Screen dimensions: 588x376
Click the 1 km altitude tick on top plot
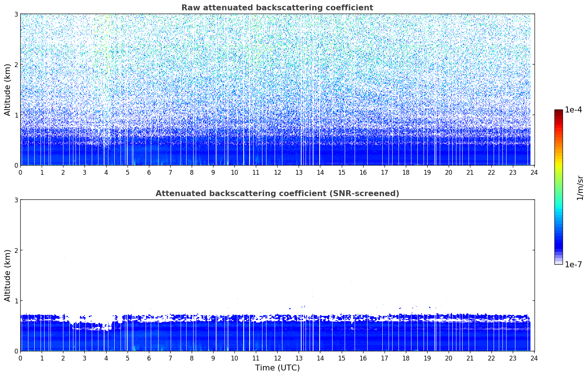[x=16, y=115]
